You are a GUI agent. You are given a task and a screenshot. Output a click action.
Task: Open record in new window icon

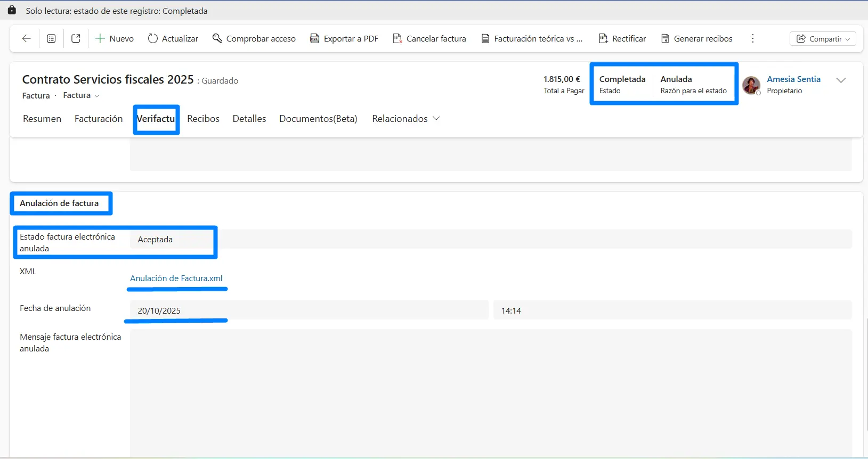(76, 38)
